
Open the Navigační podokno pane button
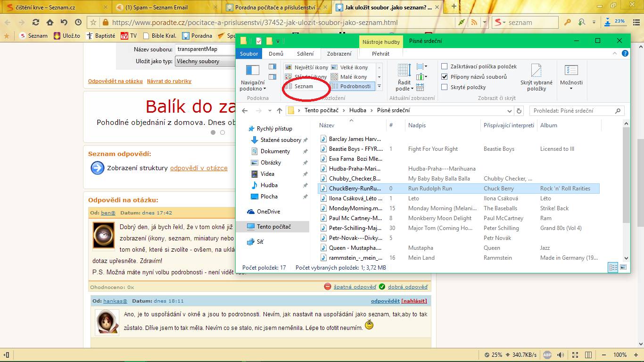pyautogui.click(x=253, y=78)
